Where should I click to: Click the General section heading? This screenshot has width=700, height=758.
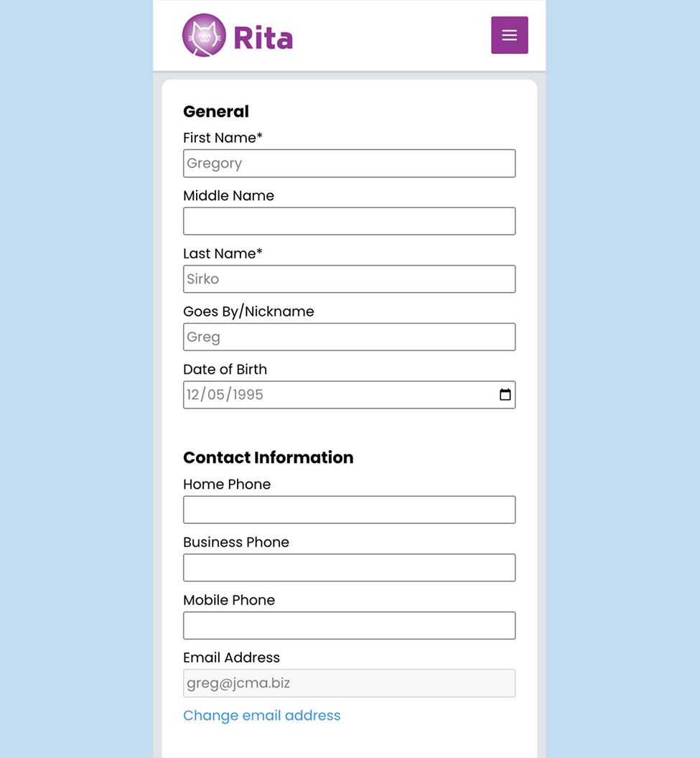pyautogui.click(x=216, y=111)
